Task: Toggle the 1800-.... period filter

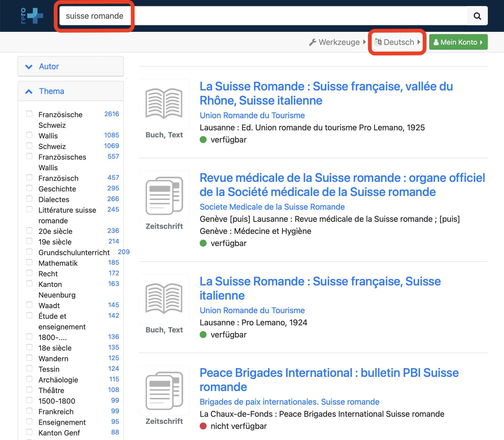Action: tap(29, 336)
